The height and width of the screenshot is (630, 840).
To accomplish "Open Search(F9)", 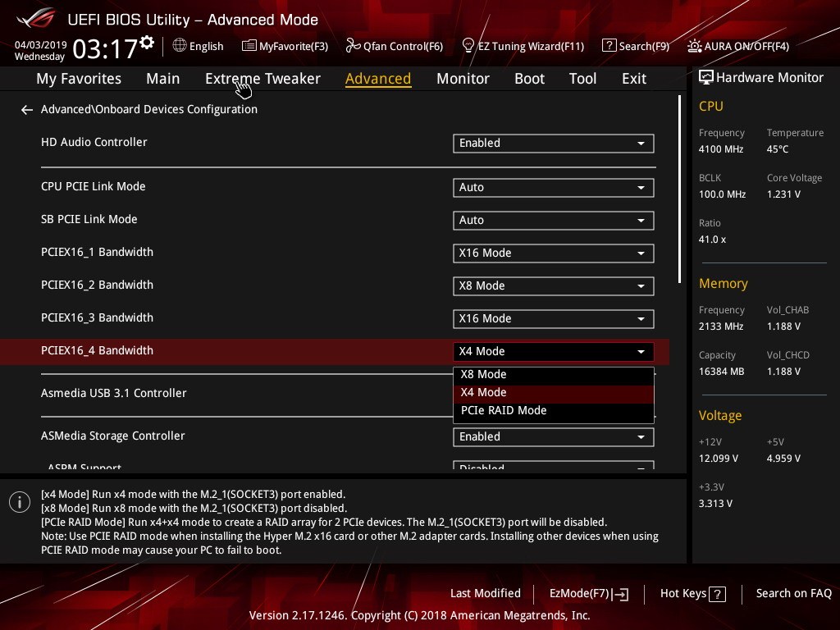I will point(636,46).
